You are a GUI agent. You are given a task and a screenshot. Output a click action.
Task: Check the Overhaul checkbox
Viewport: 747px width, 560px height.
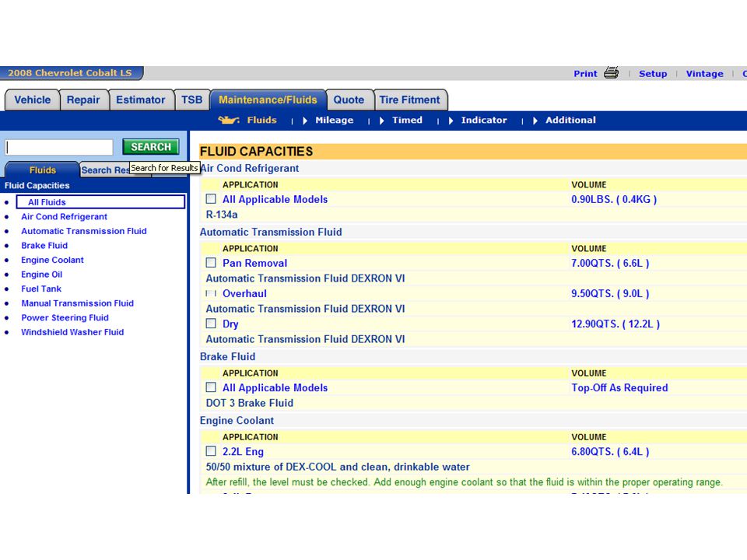tap(211, 293)
